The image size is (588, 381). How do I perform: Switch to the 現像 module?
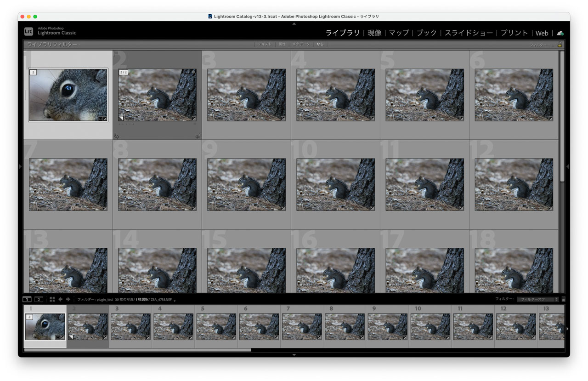coord(374,33)
